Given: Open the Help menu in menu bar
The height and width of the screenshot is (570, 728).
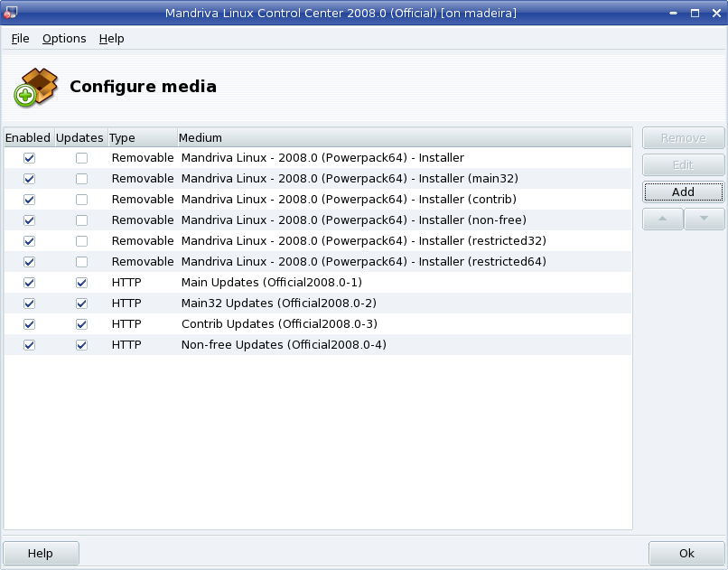Looking at the screenshot, I should tap(111, 39).
